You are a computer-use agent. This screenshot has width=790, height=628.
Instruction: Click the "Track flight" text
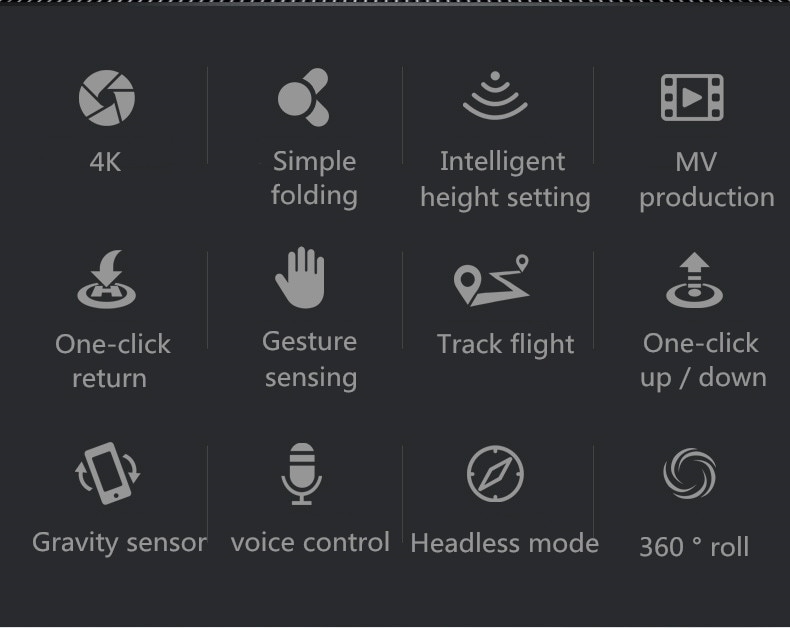coord(505,345)
